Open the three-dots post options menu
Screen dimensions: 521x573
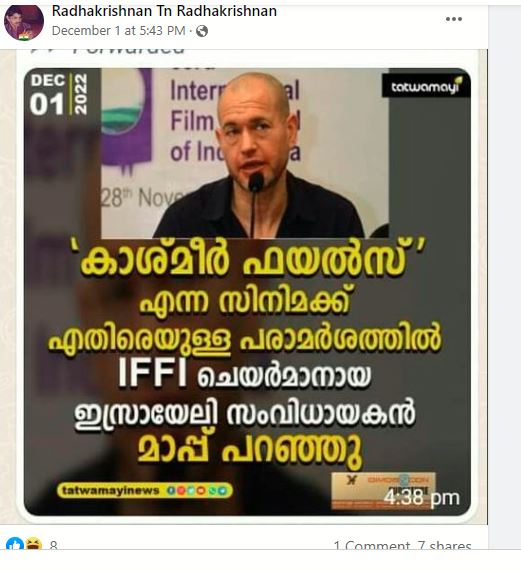(453, 19)
